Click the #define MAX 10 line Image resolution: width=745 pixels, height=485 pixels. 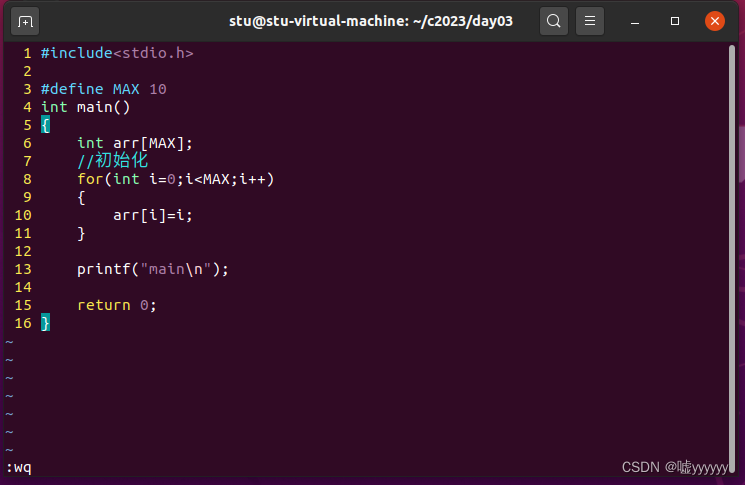(x=103, y=89)
